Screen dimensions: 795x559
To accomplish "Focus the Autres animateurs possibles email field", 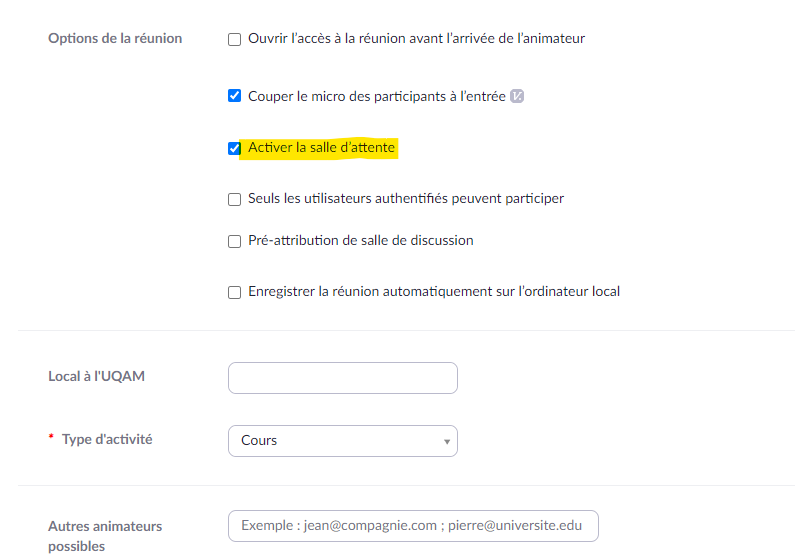I will (x=413, y=526).
